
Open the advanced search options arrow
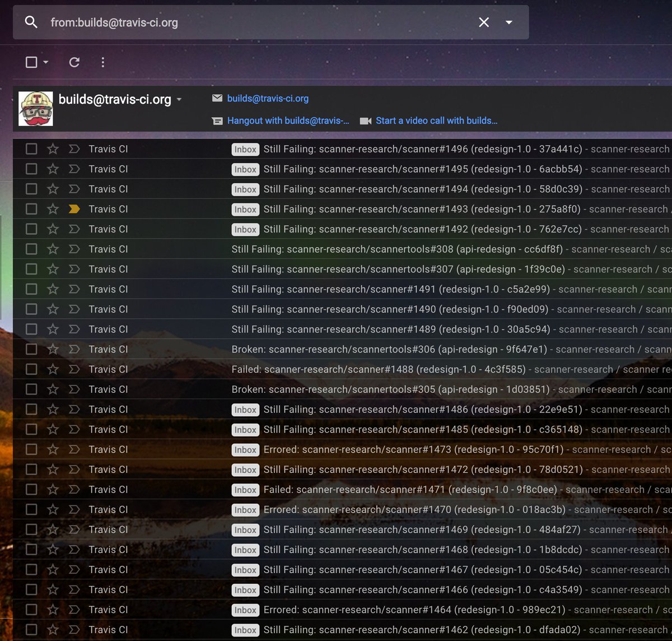tap(509, 22)
